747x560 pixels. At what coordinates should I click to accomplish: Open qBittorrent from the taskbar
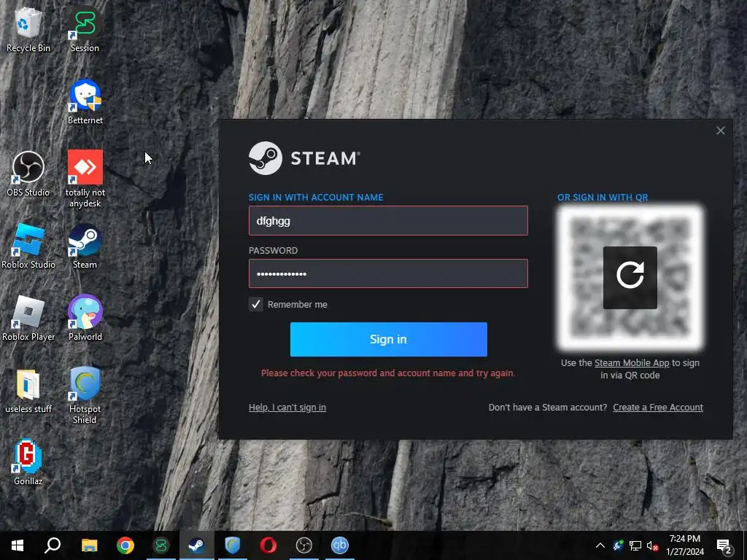tap(340, 545)
